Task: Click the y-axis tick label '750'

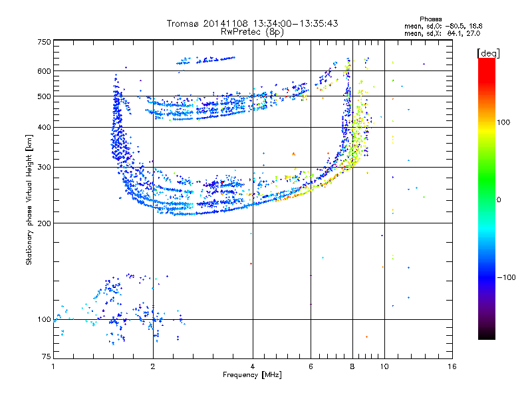Action: tap(44, 42)
